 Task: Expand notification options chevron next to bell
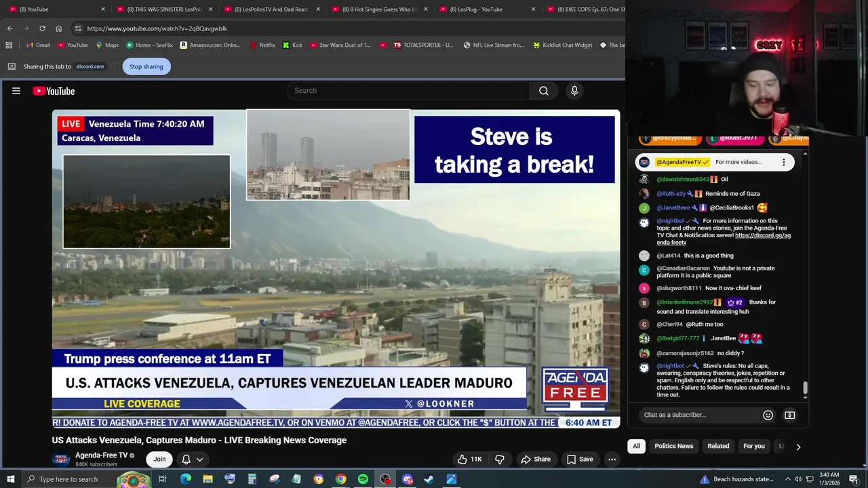[x=199, y=460]
